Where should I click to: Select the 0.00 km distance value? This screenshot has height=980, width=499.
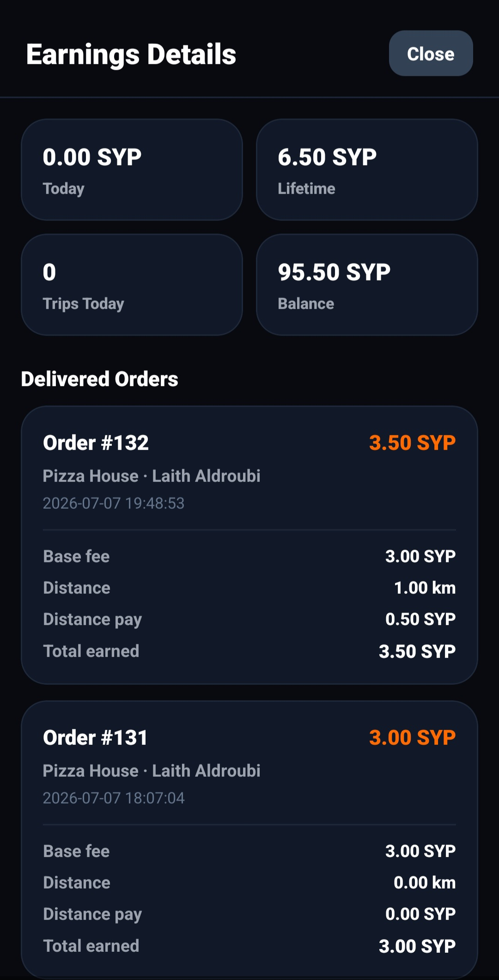point(425,883)
